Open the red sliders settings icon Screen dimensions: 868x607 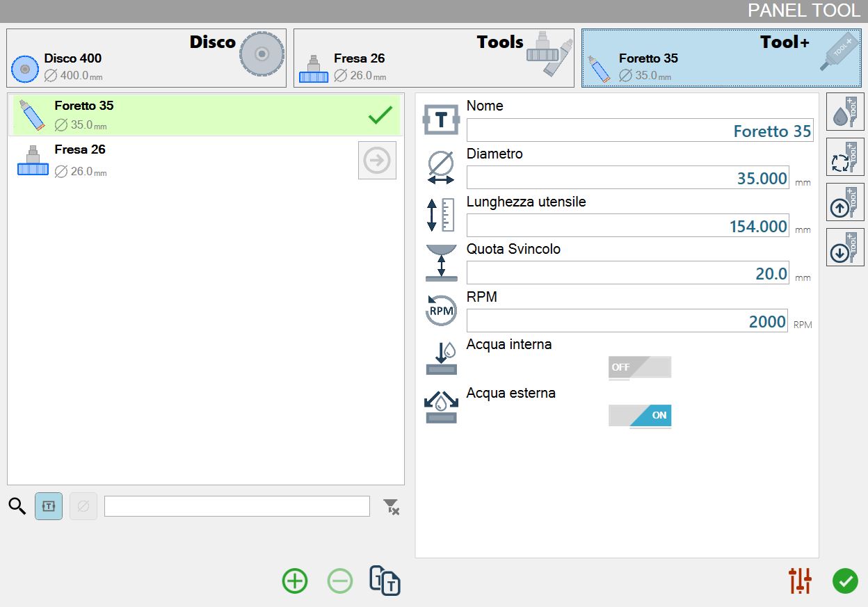(x=801, y=581)
